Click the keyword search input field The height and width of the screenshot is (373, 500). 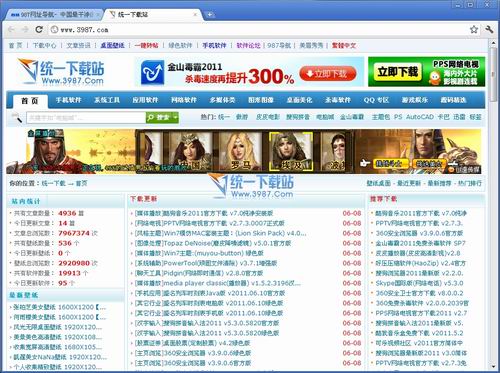click(x=86, y=117)
